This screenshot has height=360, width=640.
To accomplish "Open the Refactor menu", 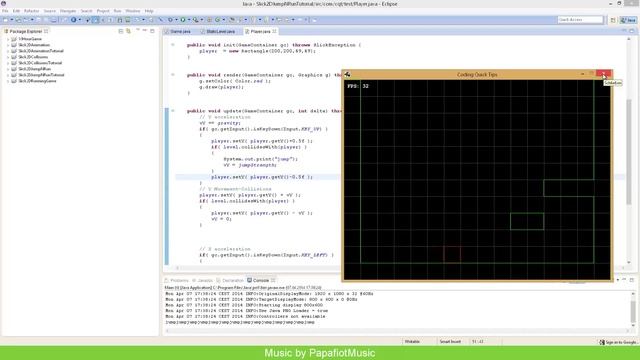I will (31, 11).
